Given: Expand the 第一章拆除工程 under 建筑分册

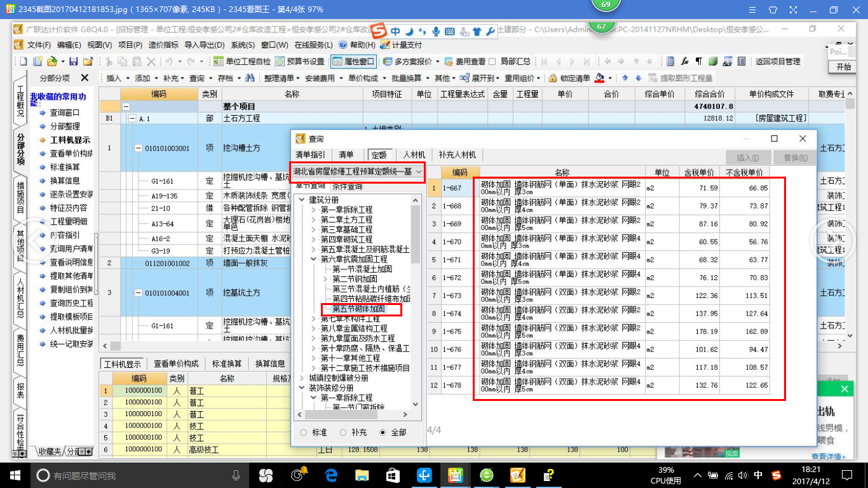Looking at the screenshot, I should point(314,210).
